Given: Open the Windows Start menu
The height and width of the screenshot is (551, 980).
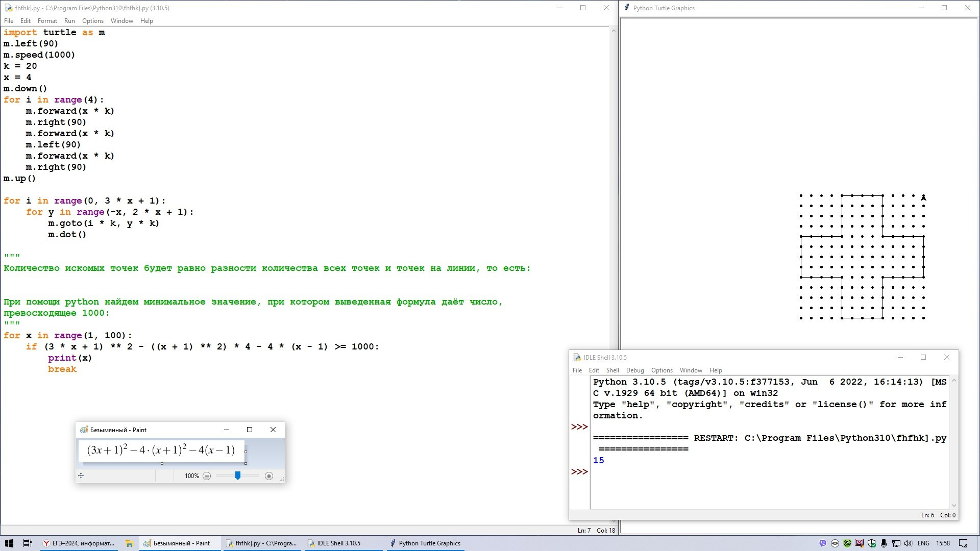Looking at the screenshot, I should (x=9, y=543).
